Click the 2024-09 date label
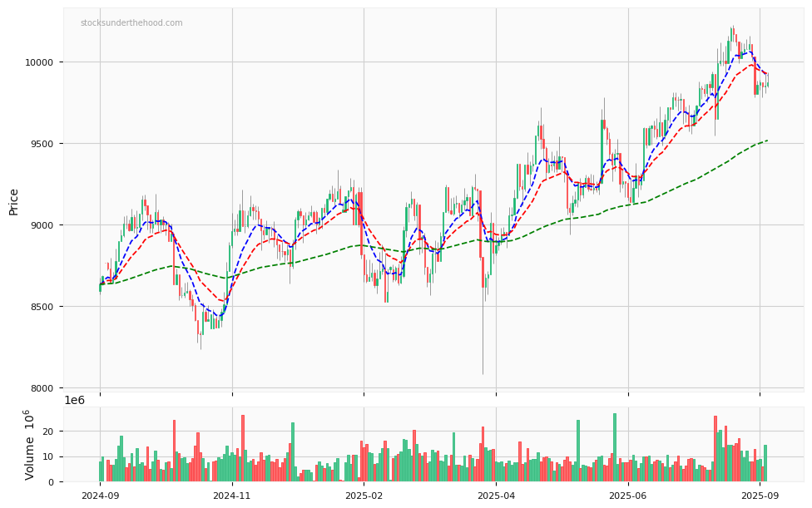 pyautogui.click(x=100, y=496)
